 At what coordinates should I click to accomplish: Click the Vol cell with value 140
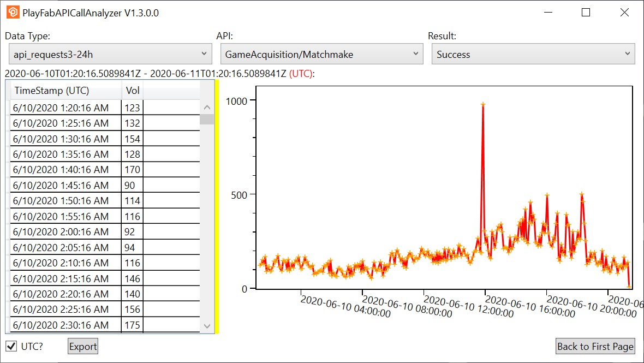tap(132, 294)
